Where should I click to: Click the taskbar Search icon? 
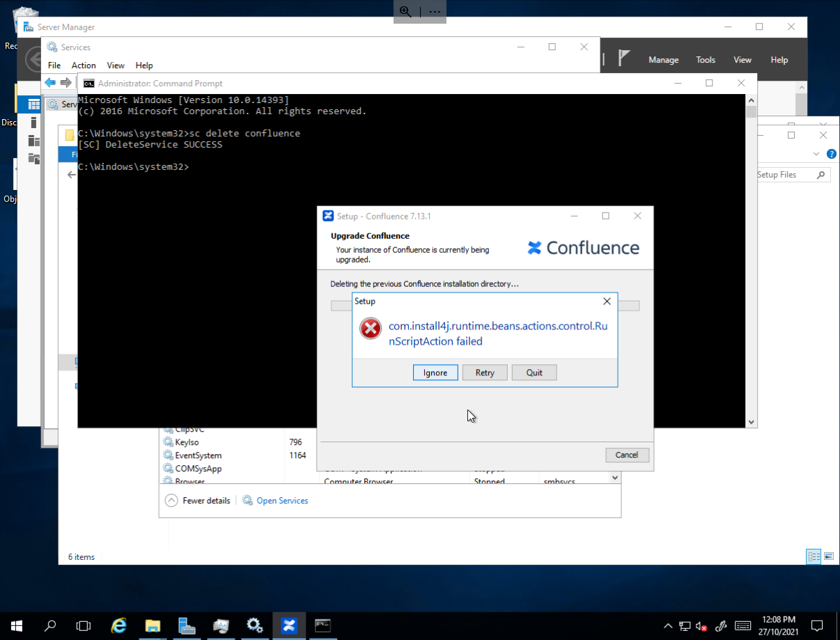click(x=50, y=625)
